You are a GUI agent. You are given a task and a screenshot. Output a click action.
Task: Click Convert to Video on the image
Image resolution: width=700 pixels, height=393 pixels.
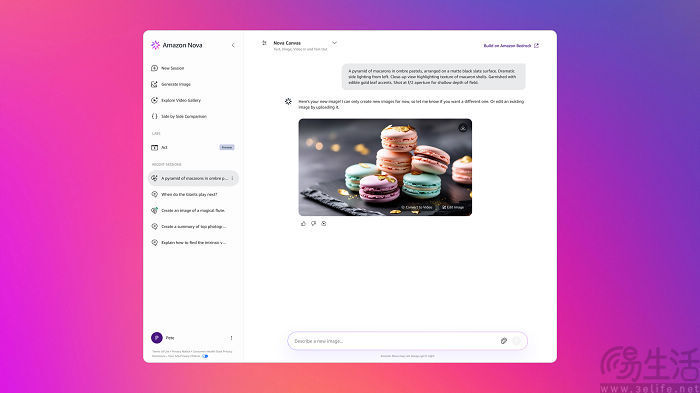[x=417, y=207]
